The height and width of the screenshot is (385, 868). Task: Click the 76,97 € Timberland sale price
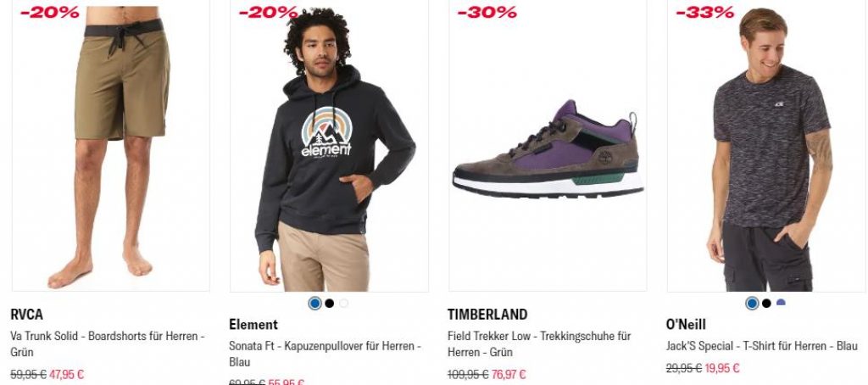(x=509, y=375)
